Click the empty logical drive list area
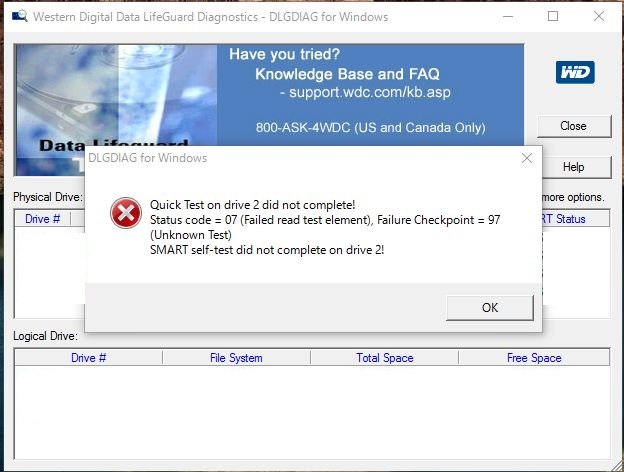Screen dimensions: 624x472 tap(312, 412)
